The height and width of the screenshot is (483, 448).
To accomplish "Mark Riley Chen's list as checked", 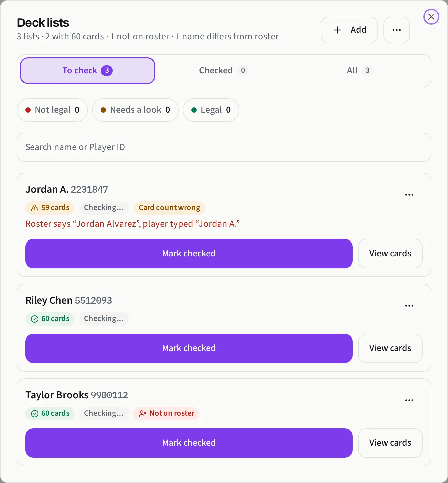I will [189, 348].
